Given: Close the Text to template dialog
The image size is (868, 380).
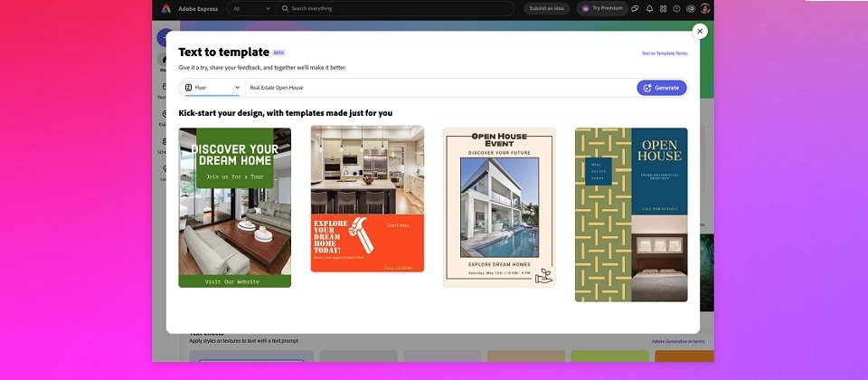Looking at the screenshot, I should 700,31.
